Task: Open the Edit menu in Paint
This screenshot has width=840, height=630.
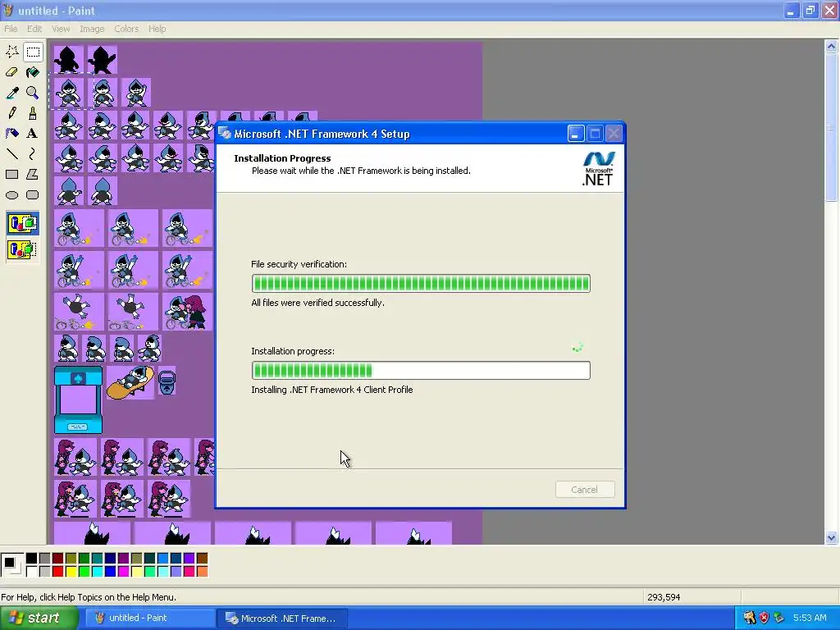Action: 34,29
